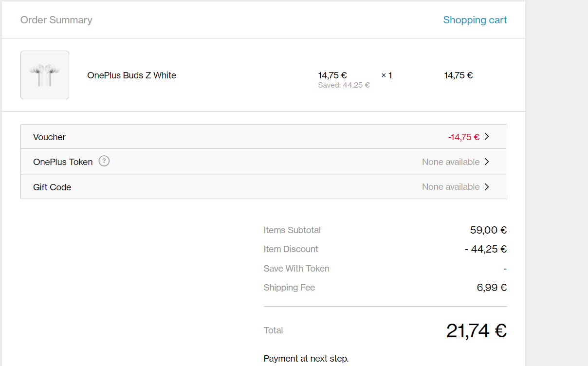Expand the OnePlus Token row chevron
The image size is (588, 366).
pyautogui.click(x=487, y=162)
